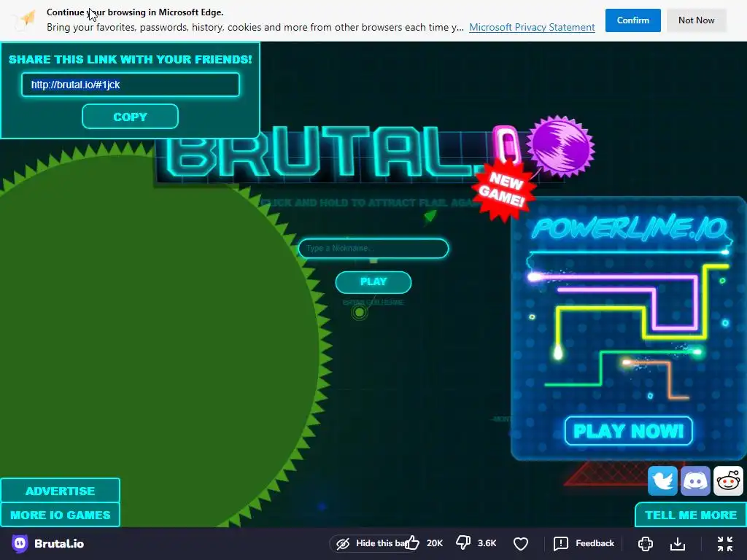Click the Powerline.io game preview image
The height and width of the screenshot is (560, 747).
628,329
